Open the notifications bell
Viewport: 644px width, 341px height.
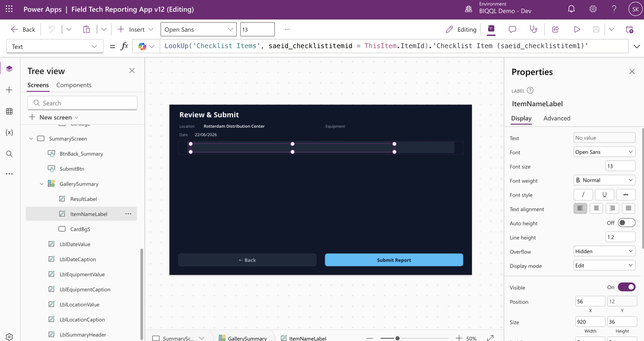571,9
